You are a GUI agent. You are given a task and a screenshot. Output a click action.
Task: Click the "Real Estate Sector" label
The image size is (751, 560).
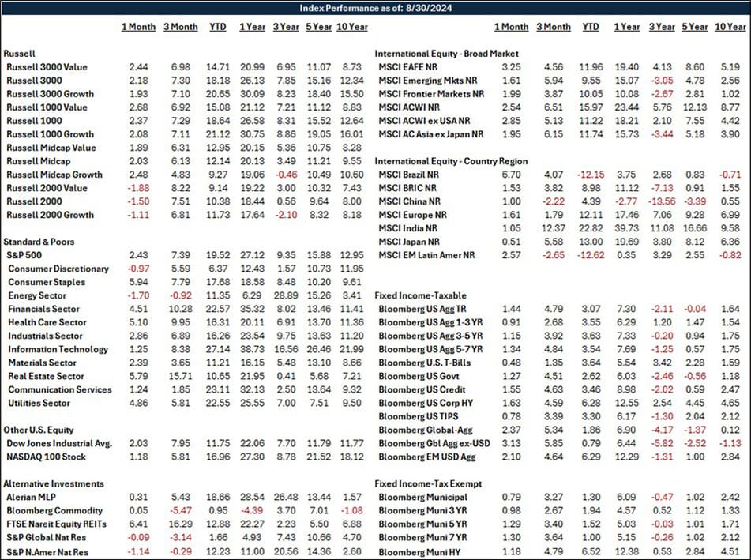[46, 376]
